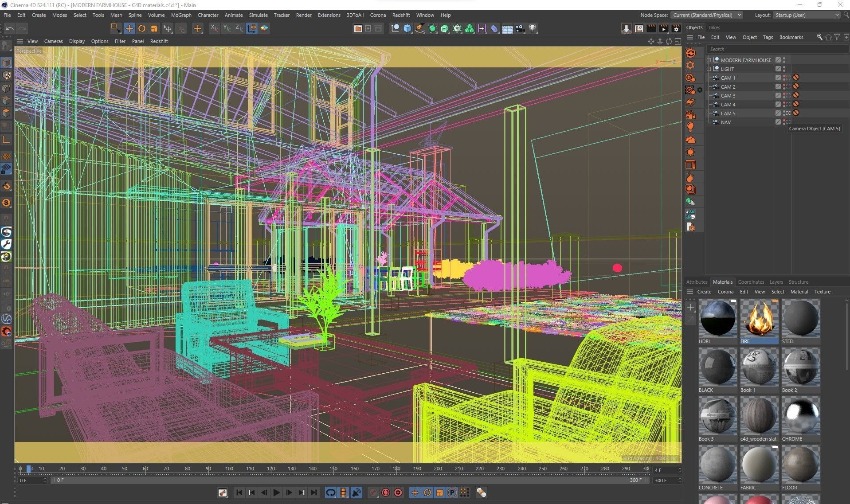Screen dimensions: 850x504
Task: Open the Node Space dropdown
Action: click(706, 15)
